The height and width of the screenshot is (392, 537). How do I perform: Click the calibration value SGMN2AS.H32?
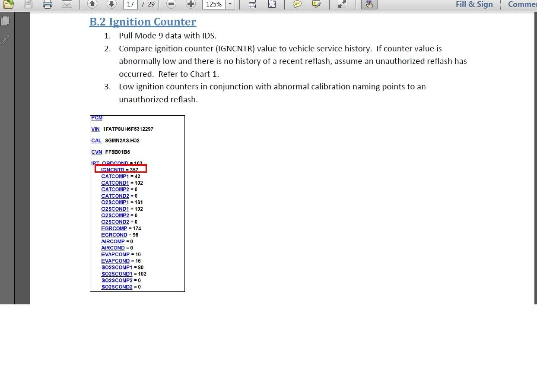(x=122, y=141)
